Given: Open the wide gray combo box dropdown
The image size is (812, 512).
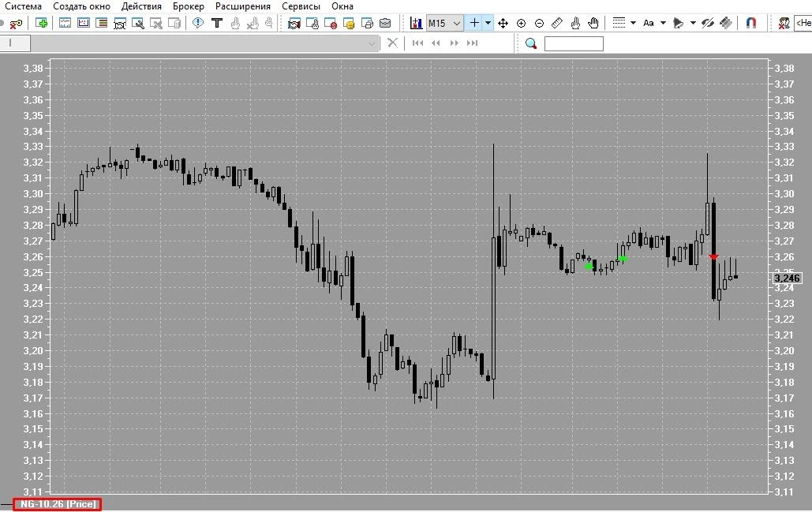Looking at the screenshot, I should point(372,43).
